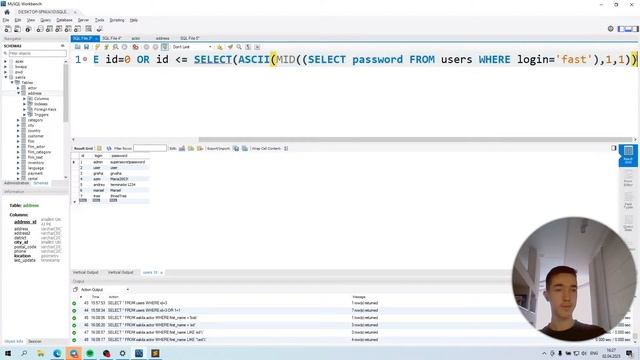The width and height of the screenshot is (640, 360).
Task: Toggle continue-on-error red icon in editor toolbar
Action: click(135, 47)
